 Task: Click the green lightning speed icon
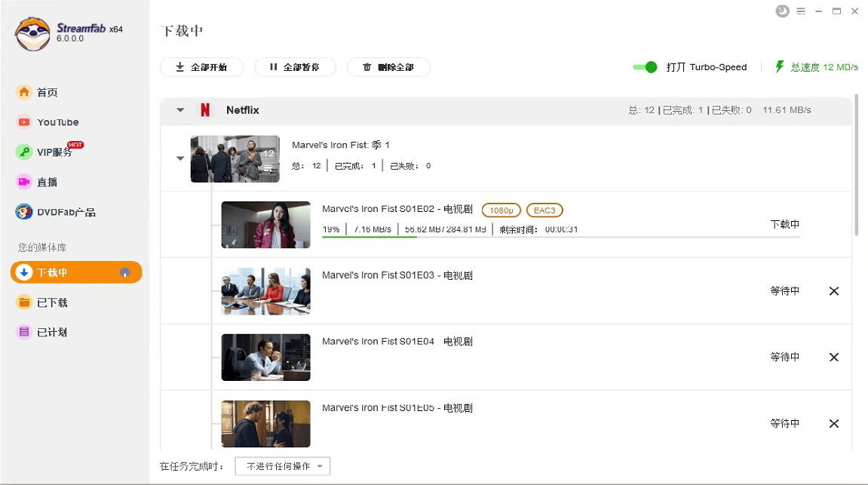(780, 67)
